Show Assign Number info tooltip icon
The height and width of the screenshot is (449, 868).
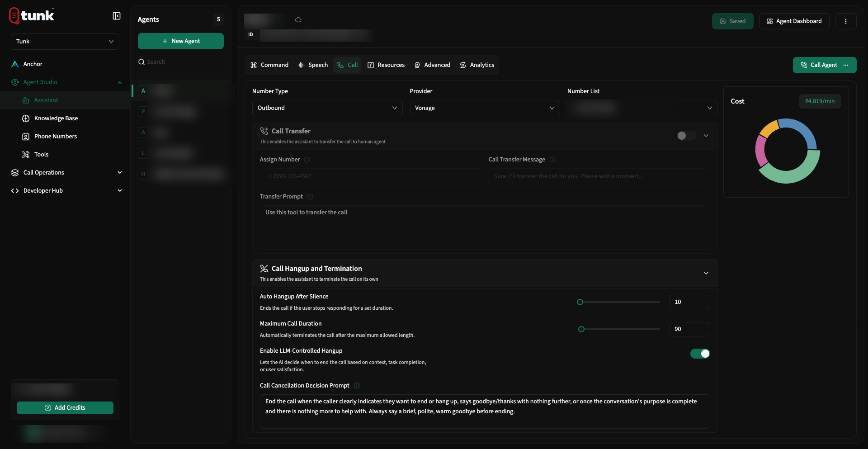pyautogui.click(x=307, y=160)
